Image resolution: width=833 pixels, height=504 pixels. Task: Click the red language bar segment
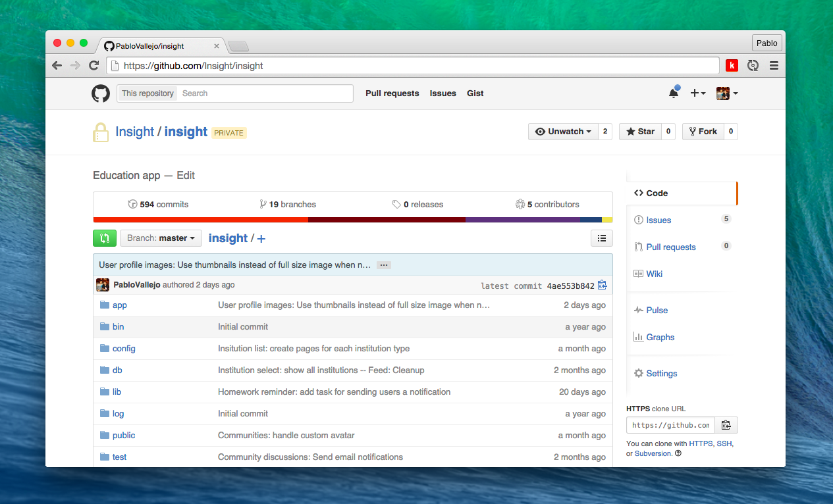201,220
